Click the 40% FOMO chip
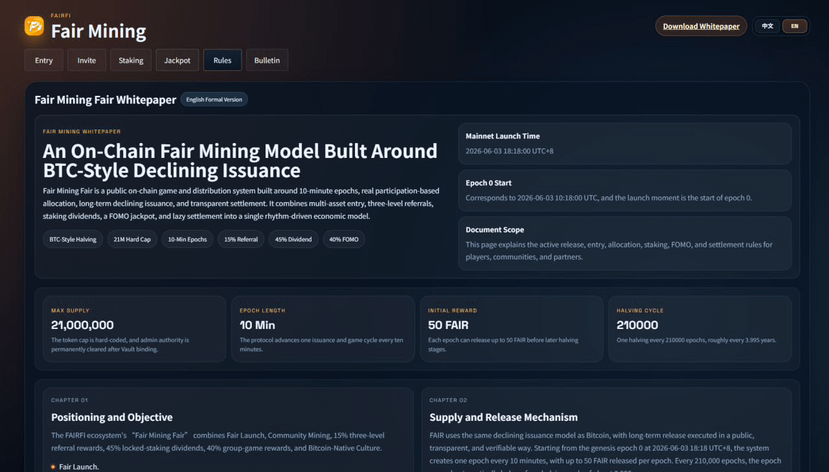The height and width of the screenshot is (472, 829). pos(344,239)
